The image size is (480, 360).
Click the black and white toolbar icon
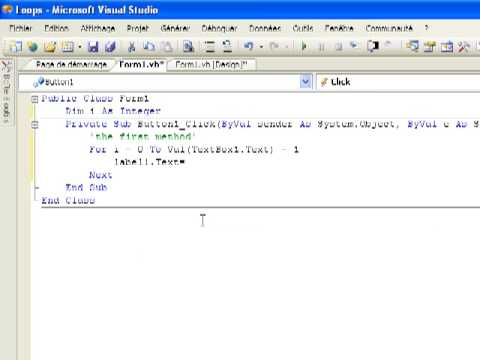point(373,46)
